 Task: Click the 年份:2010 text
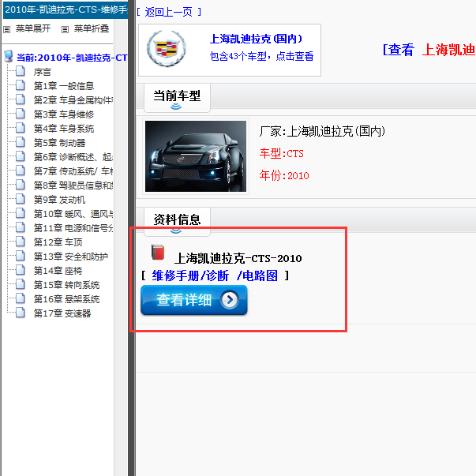coord(284,175)
